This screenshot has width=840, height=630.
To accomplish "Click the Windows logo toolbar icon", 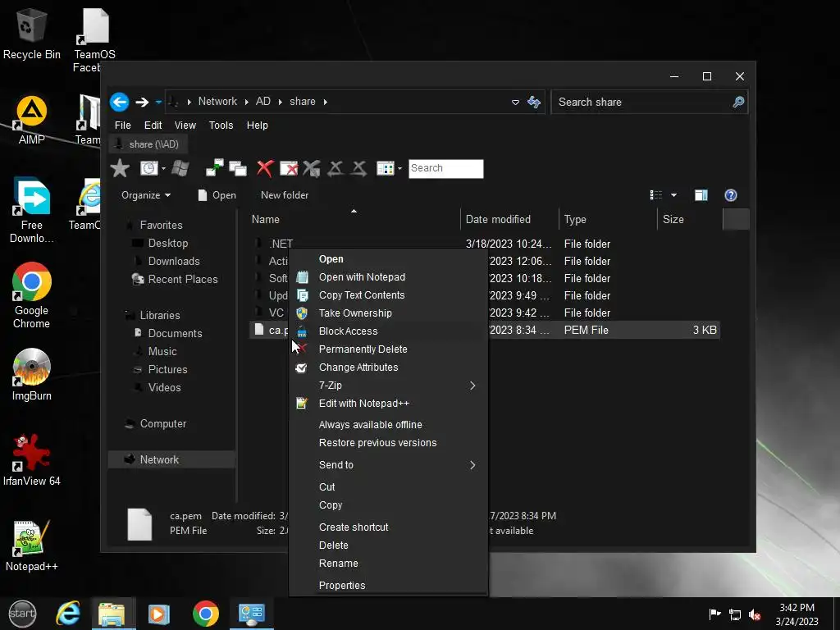I will click(x=180, y=168).
